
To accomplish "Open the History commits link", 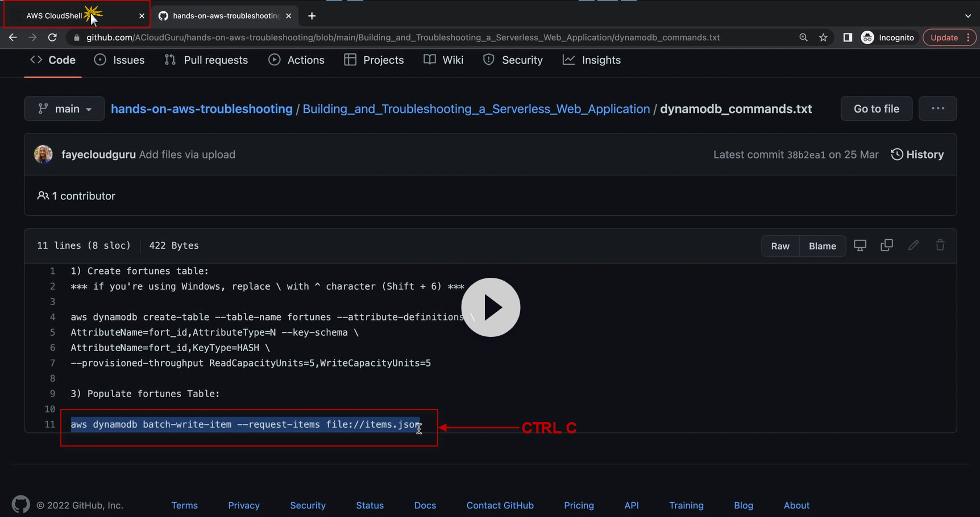I will pyautogui.click(x=917, y=155).
